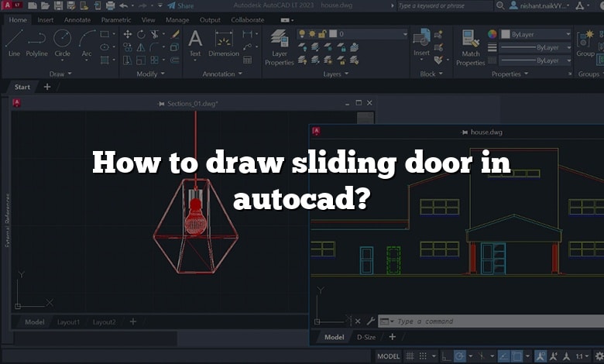Activate the Rotate tool

(141, 34)
